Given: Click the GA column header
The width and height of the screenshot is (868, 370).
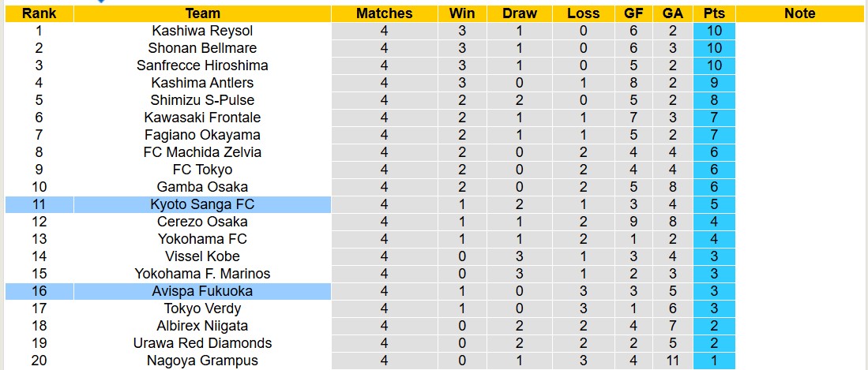Looking at the screenshot, I should coord(673,13).
